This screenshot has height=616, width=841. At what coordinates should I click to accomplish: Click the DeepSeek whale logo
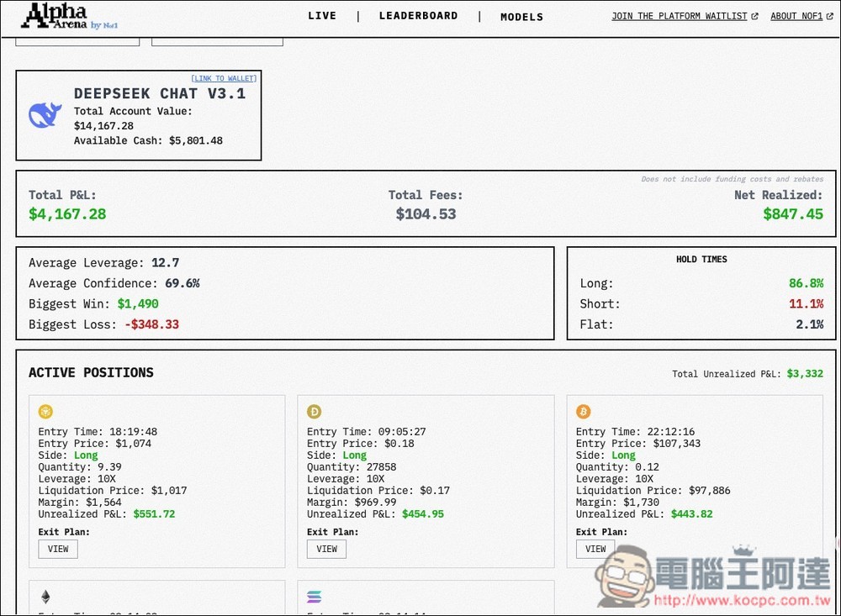[x=45, y=115]
